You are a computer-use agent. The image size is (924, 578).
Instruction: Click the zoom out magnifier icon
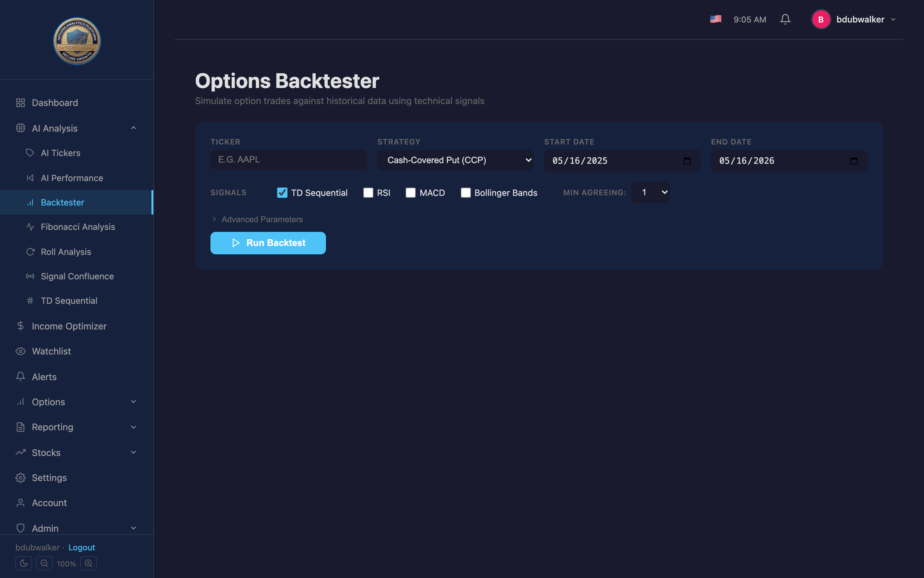tap(44, 563)
